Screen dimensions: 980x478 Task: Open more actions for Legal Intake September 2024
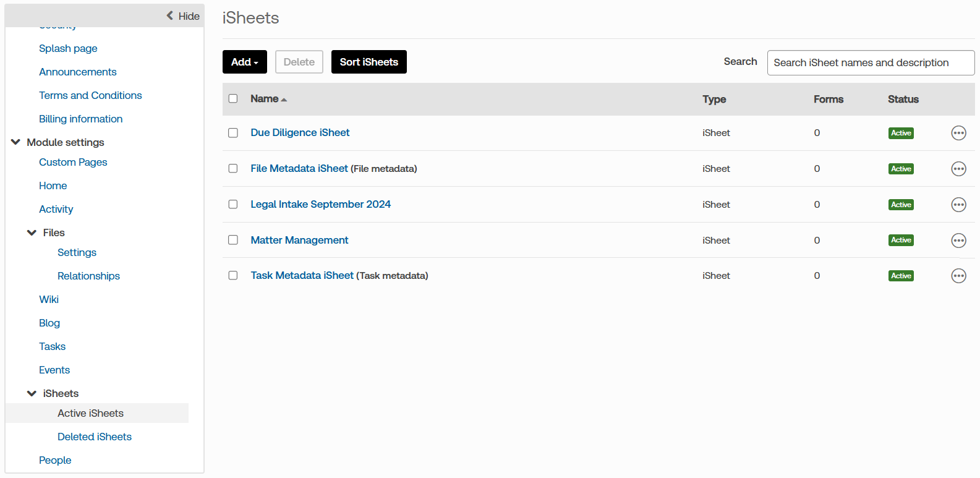(958, 205)
